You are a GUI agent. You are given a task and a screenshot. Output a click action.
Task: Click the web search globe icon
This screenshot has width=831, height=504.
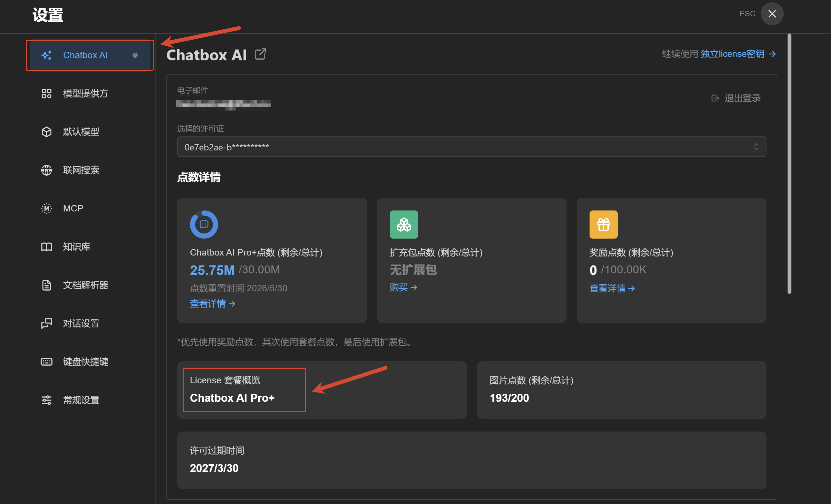tap(47, 170)
